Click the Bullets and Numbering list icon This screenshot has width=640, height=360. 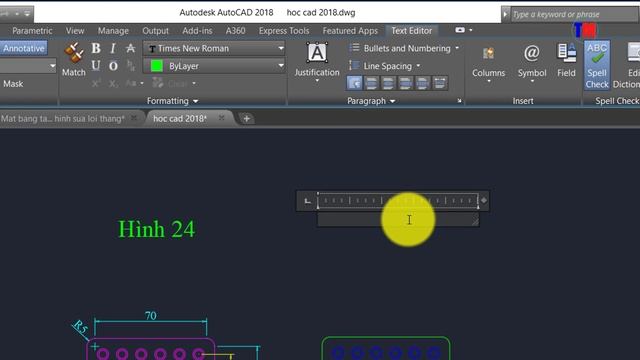tap(354, 48)
